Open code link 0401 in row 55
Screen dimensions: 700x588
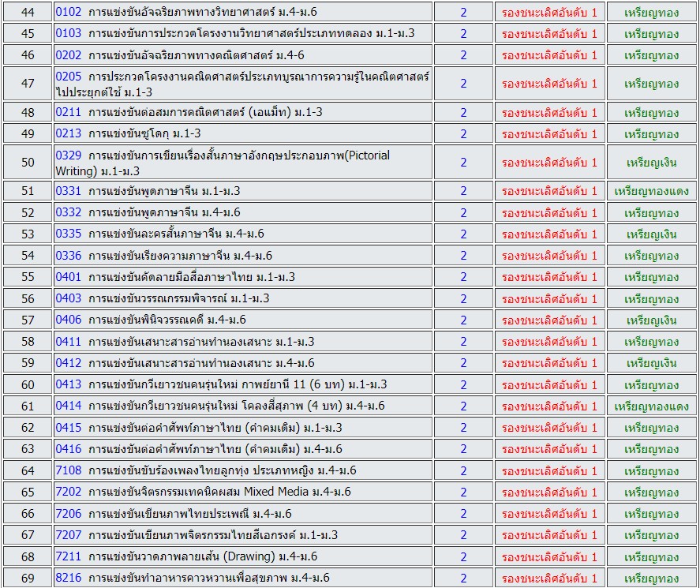point(68,277)
